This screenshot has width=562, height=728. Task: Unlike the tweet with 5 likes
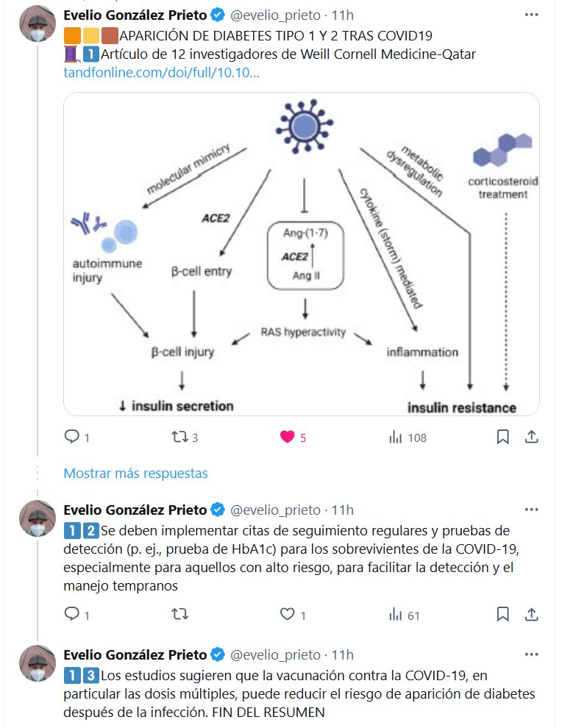[x=287, y=438]
